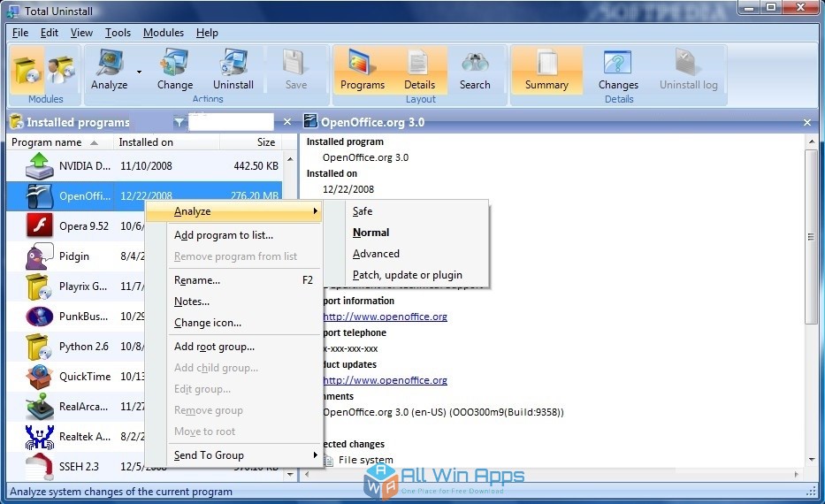
Task: Close the Installed programs panel
Action: coord(287,122)
